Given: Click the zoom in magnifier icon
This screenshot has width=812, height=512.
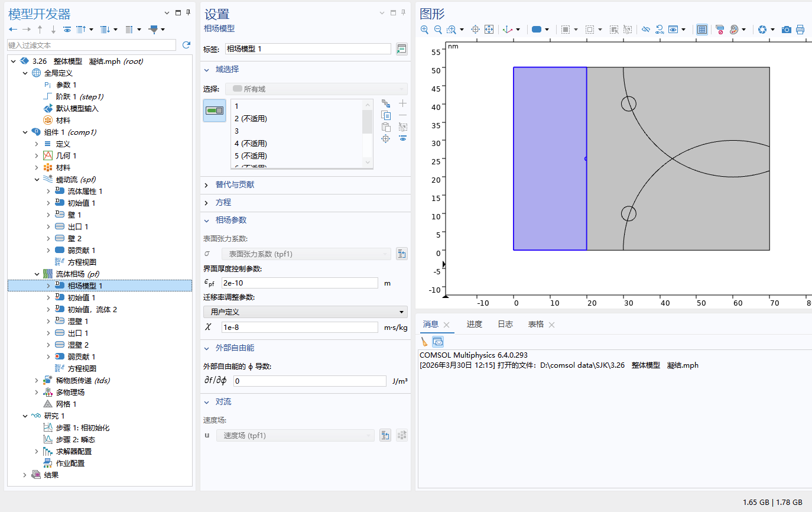Looking at the screenshot, I should click(x=424, y=29).
